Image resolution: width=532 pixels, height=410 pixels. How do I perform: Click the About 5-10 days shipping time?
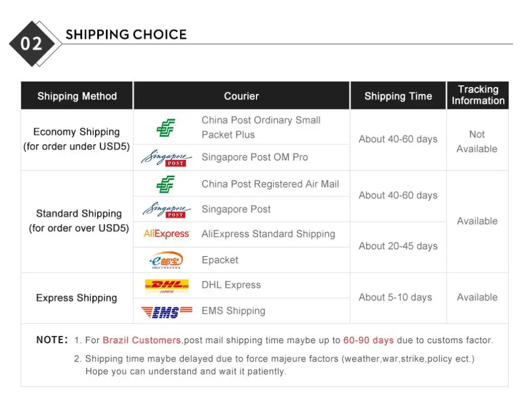(395, 297)
